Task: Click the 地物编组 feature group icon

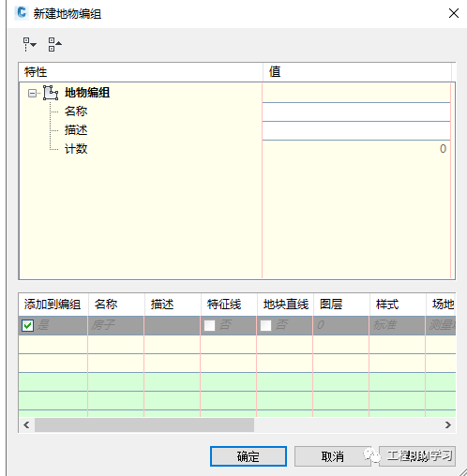Action: pos(51,93)
